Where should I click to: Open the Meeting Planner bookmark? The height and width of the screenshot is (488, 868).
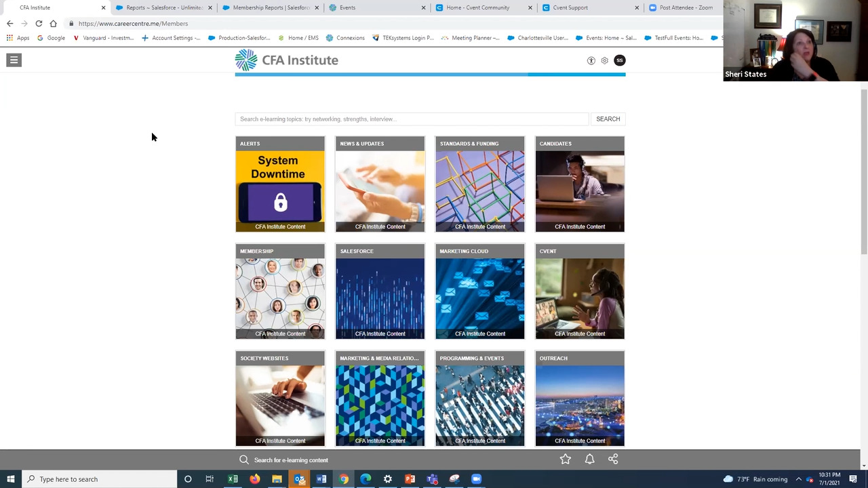(470, 38)
